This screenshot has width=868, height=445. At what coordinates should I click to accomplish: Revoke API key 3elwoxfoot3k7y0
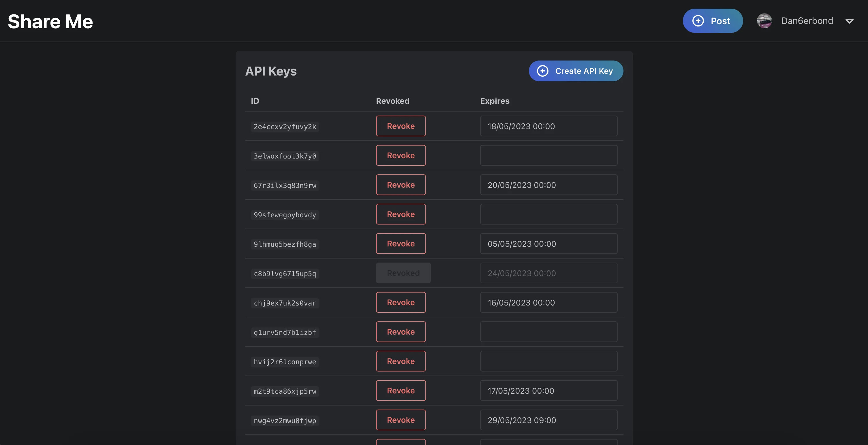[x=400, y=155]
